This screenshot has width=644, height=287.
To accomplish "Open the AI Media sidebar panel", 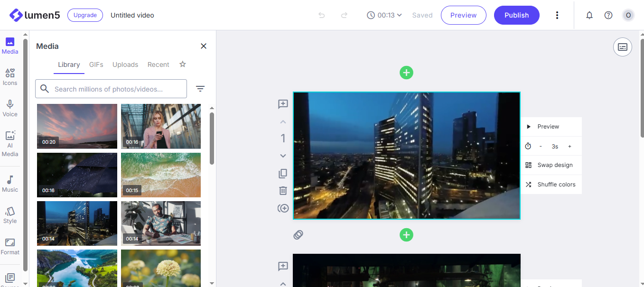I will [x=10, y=144].
